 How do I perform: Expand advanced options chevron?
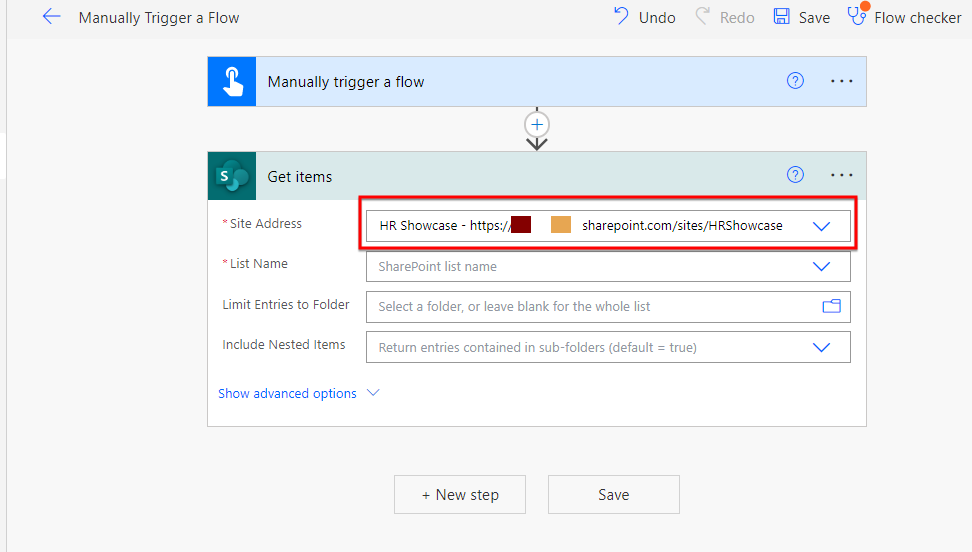click(373, 393)
